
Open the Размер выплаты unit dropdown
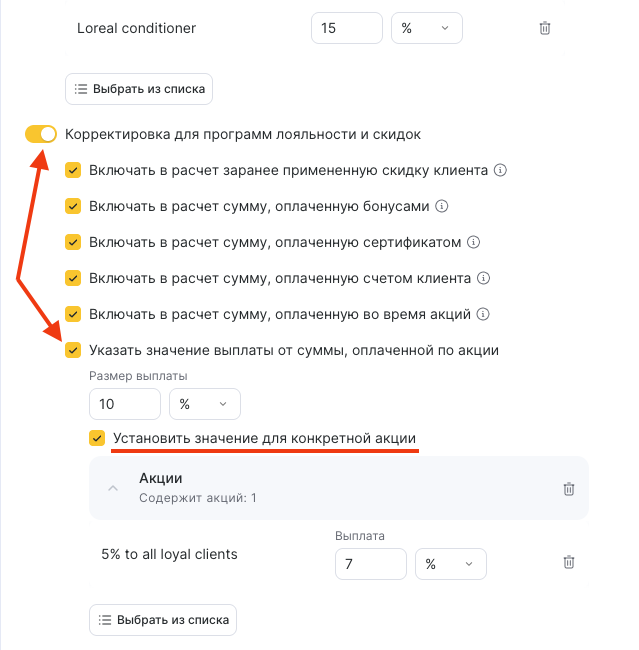(204, 404)
